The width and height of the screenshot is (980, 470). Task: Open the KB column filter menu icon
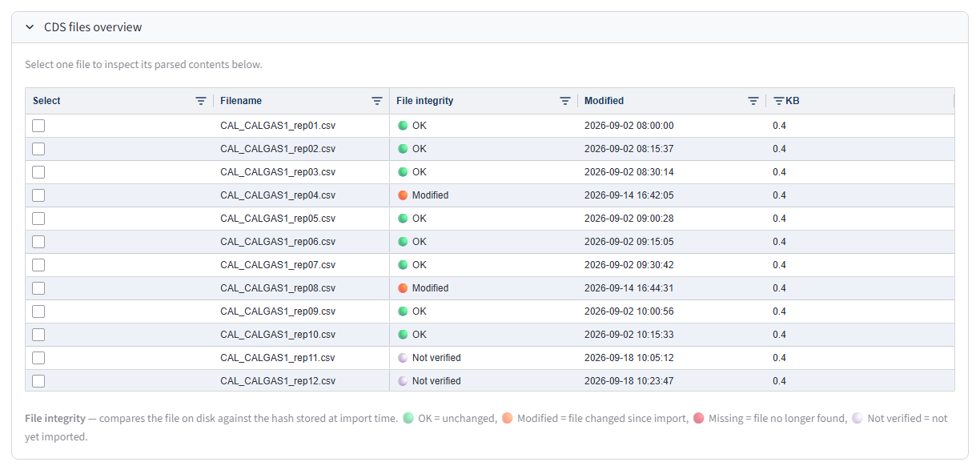tap(779, 101)
